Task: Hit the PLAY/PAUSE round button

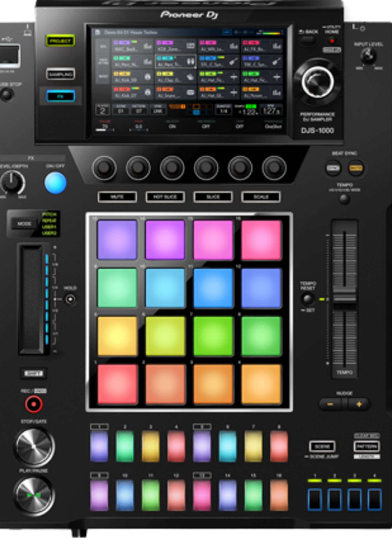Action: tap(34, 495)
